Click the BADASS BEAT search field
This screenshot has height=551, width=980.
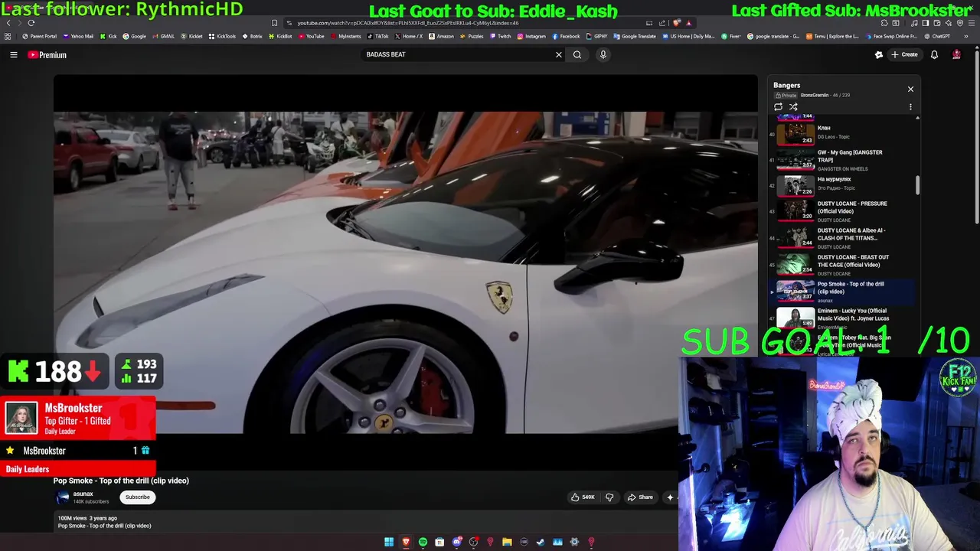(458, 54)
